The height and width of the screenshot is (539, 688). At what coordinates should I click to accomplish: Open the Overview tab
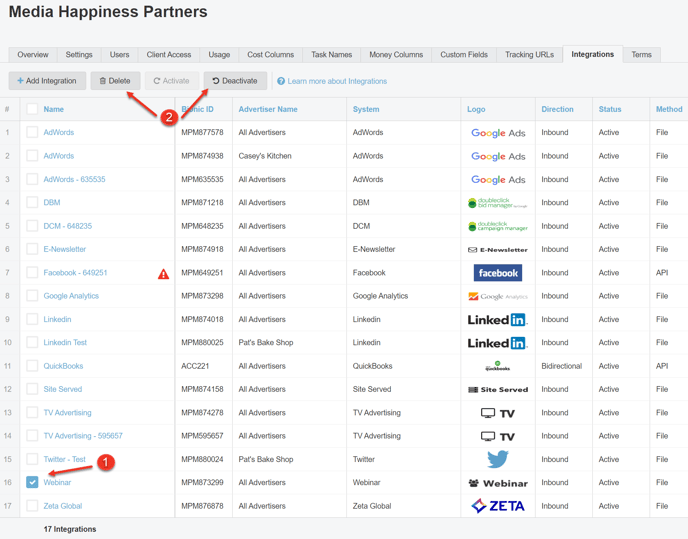[x=33, y=55]
